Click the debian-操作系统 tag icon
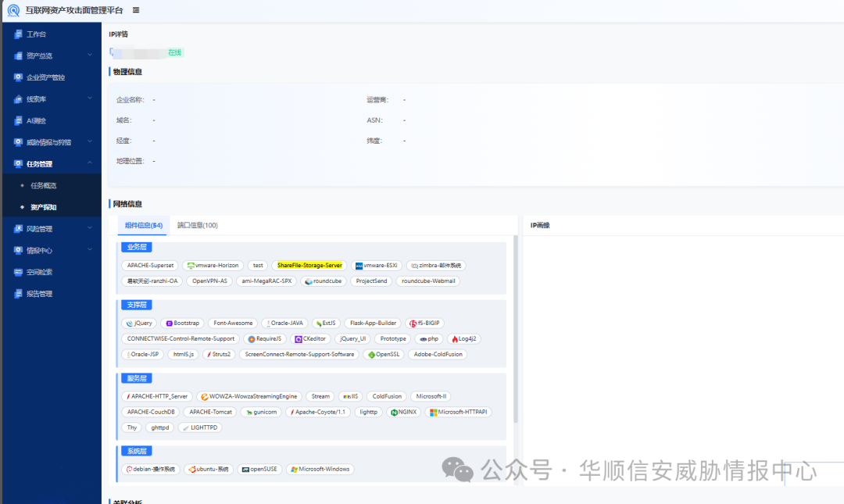Viewport: 844px width, 504px height. [129, 470]
